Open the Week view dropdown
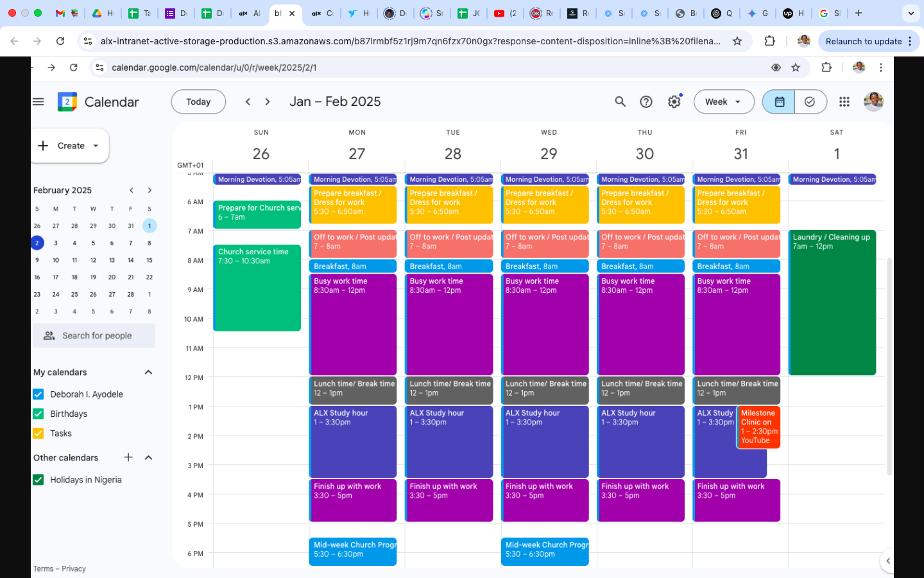This screenshot has height=578, width=924. pos(723,101)
